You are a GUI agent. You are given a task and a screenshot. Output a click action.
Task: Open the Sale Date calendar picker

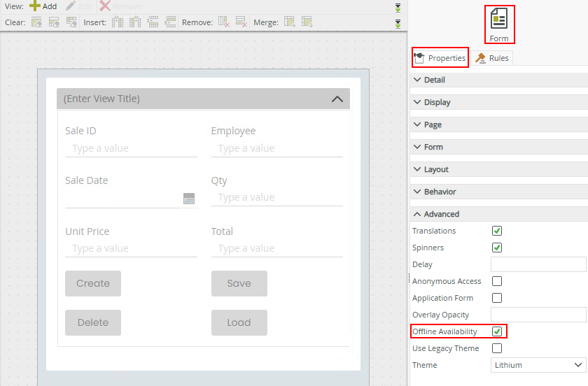coord(189,199)
